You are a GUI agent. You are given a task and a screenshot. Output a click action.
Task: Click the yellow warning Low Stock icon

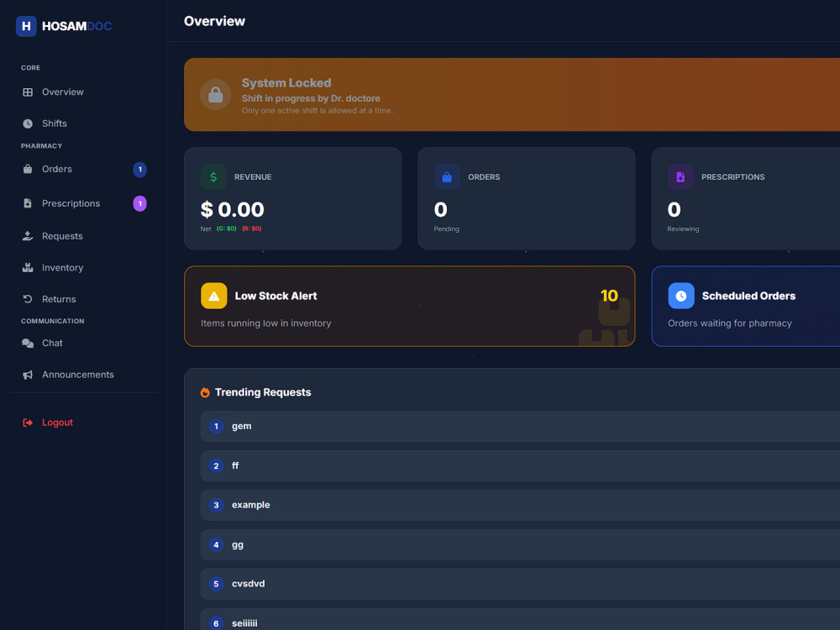213,296
